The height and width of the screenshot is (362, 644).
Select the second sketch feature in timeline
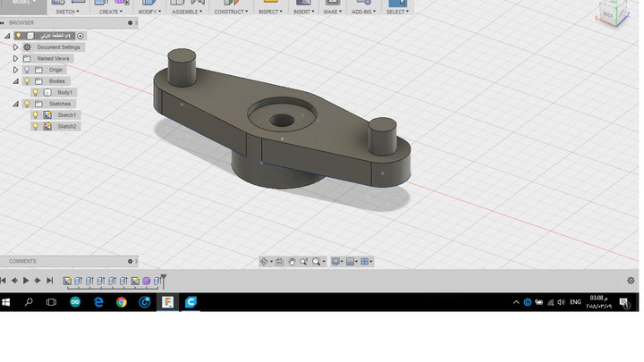coord(135,282)
